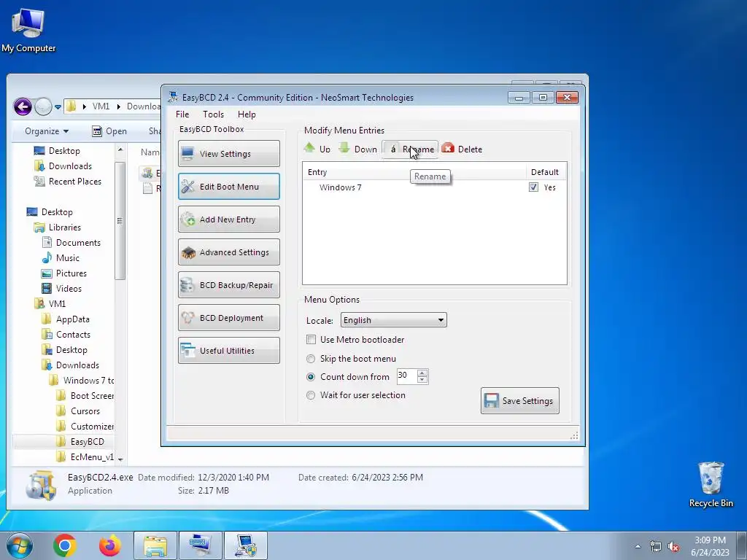Move entry Up with green arrow
Image resolution: width=747 pixels, height=560 pixels.
(317, 149)
